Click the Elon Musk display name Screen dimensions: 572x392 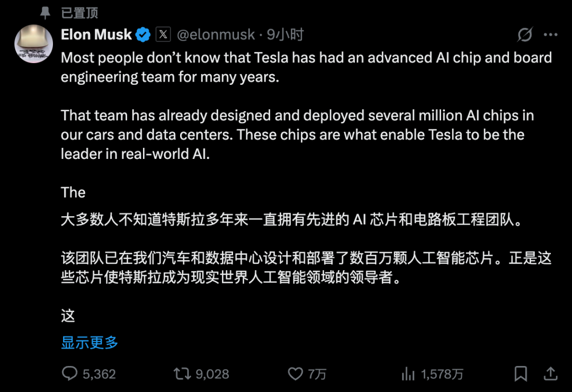pos(96,34)
